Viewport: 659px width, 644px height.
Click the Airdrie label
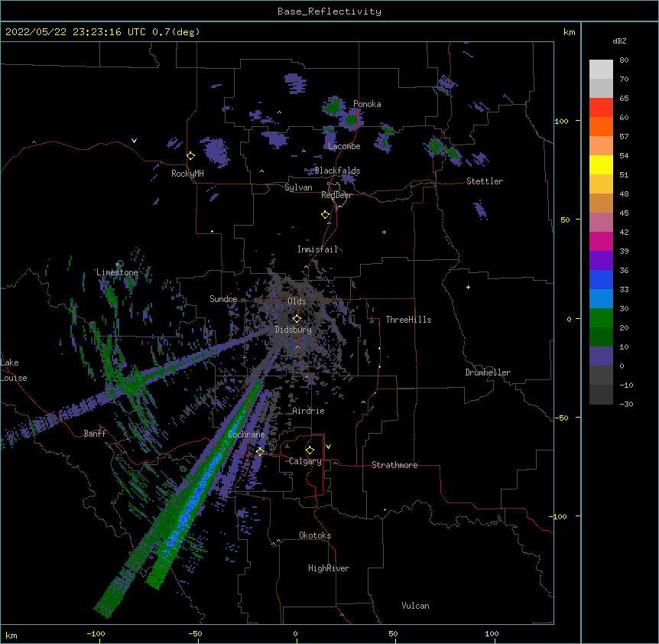click(308, 411)
